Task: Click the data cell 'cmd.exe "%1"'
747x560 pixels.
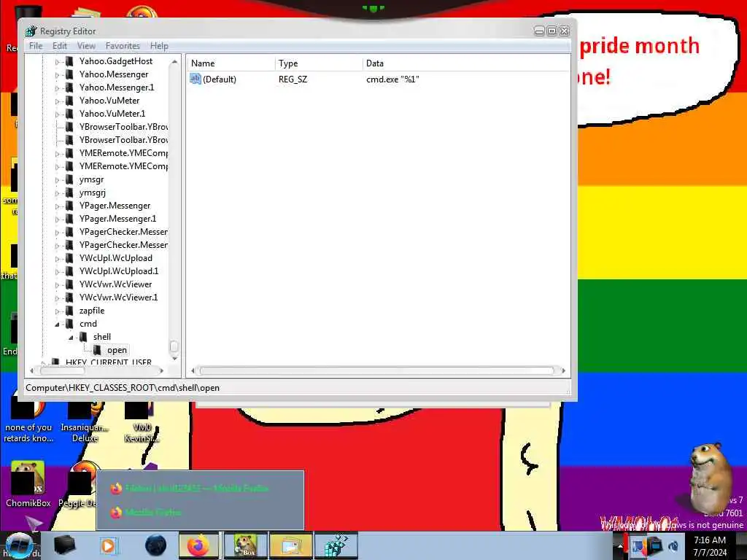Action: coord(392,79)
